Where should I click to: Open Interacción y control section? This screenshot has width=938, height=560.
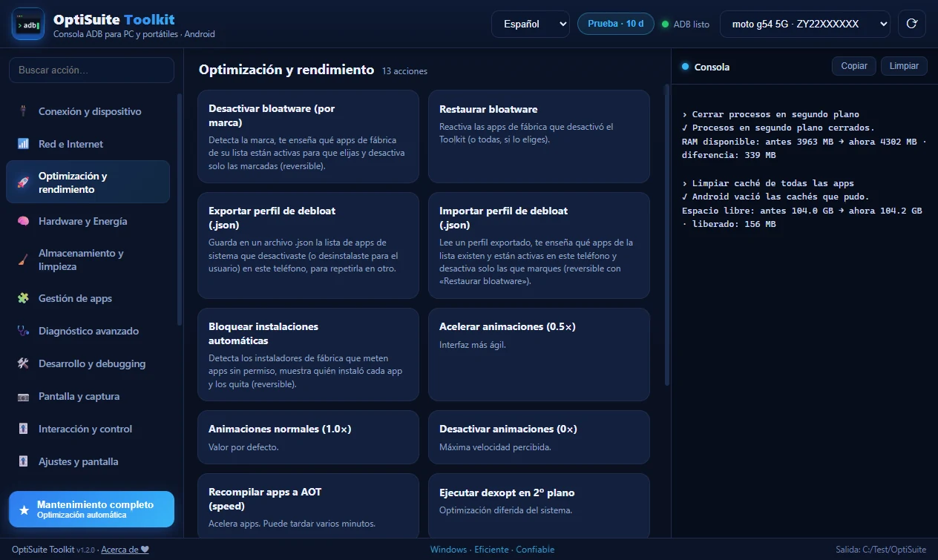pos(88,429)
